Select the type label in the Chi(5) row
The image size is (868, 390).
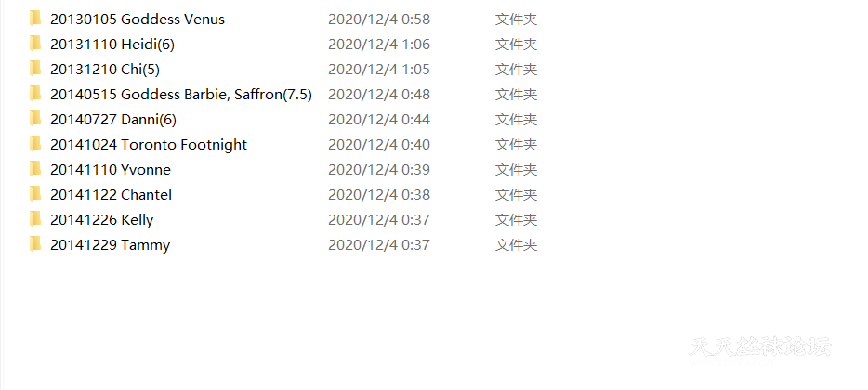click(516, 70)
